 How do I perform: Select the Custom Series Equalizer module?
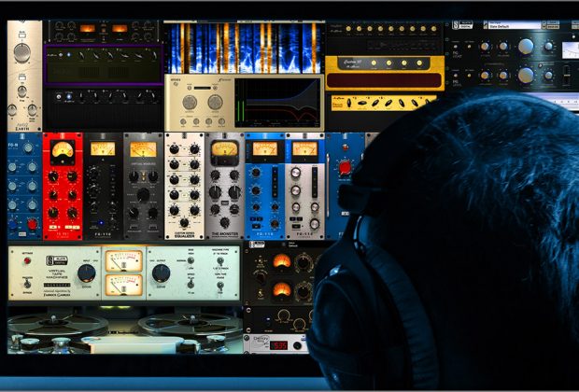pyautogui.click(x=185, y=187)
